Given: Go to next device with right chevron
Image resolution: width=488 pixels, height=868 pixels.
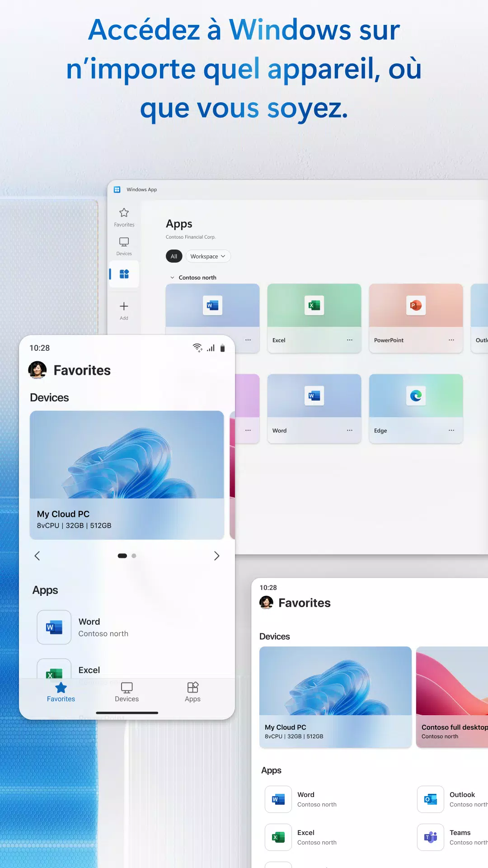Looking at the screenshot, I should tap(216, 556).
